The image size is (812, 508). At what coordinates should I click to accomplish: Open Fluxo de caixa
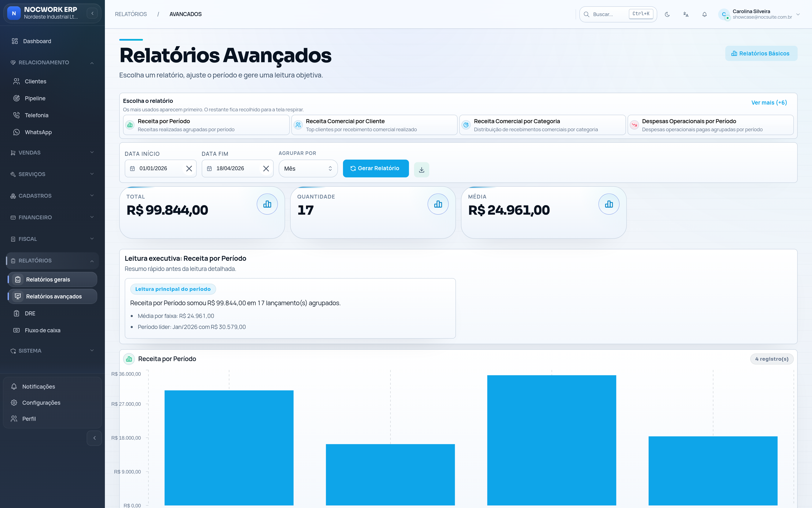(x=52, y=330)
